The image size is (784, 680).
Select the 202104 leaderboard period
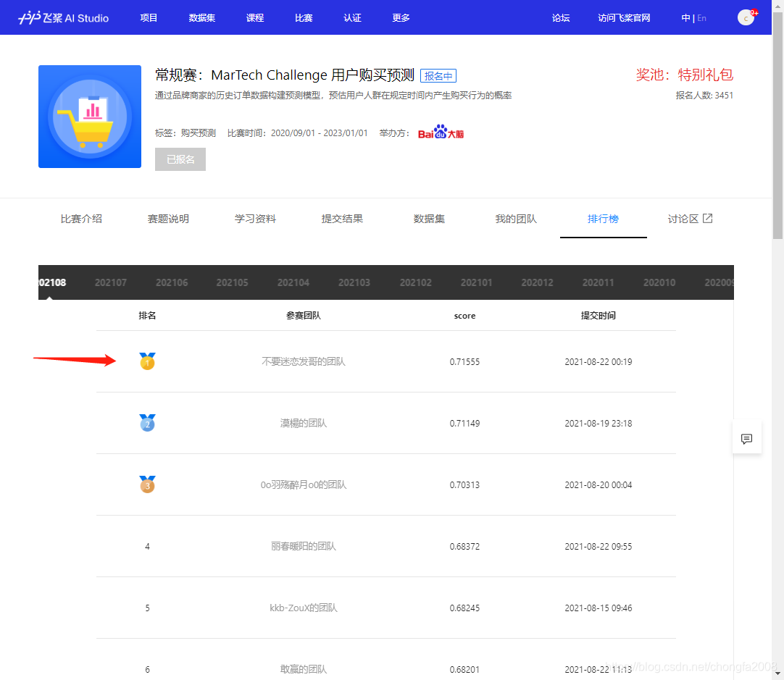[x=293, y=282]
